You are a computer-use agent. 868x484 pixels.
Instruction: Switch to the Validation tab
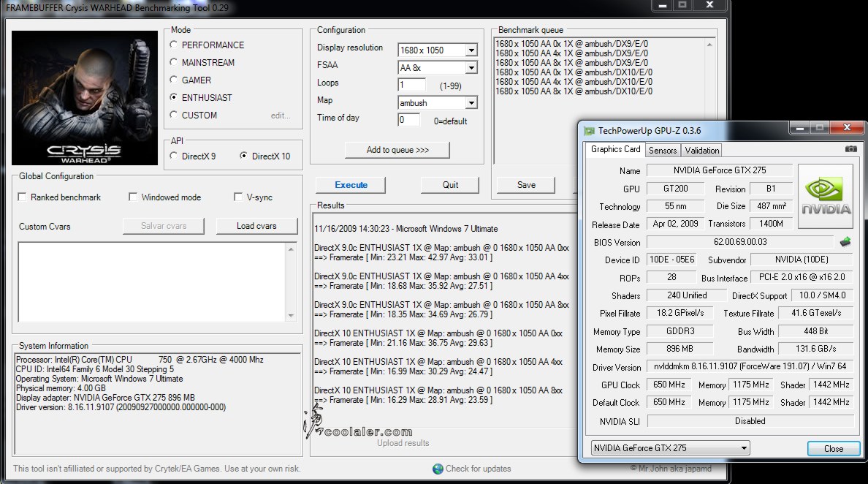pos(701,151)
